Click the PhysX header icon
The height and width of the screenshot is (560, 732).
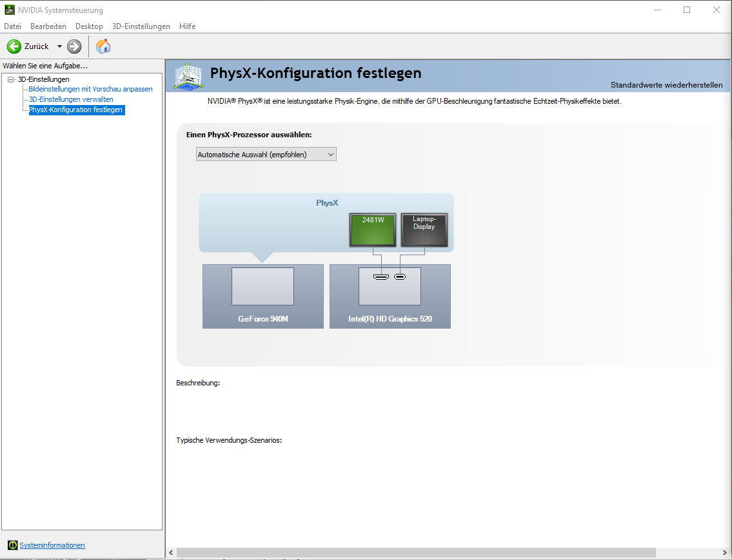(188, 76)
